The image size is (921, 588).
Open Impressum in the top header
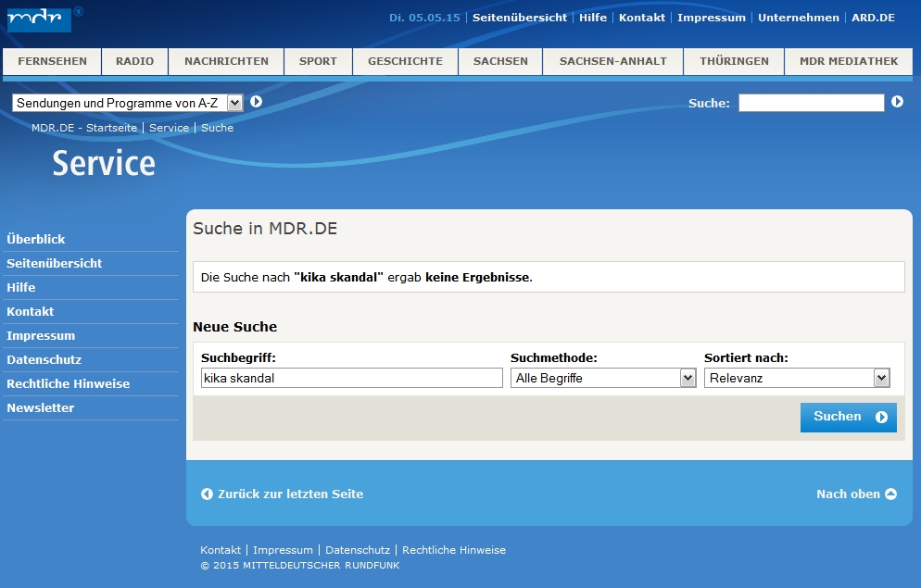tap(712, 18)
